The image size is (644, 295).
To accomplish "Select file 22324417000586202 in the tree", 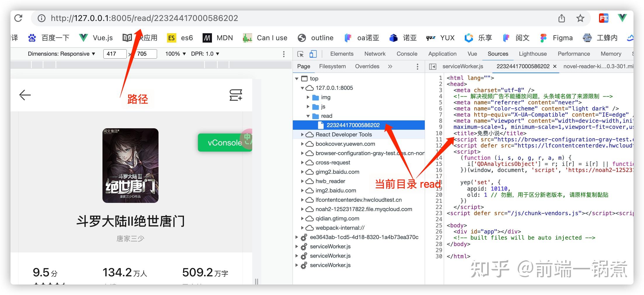I will click(x=358, y=125).
